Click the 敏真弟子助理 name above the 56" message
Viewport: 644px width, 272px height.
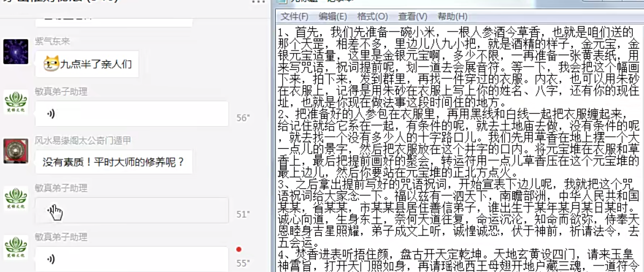[61, 92]
